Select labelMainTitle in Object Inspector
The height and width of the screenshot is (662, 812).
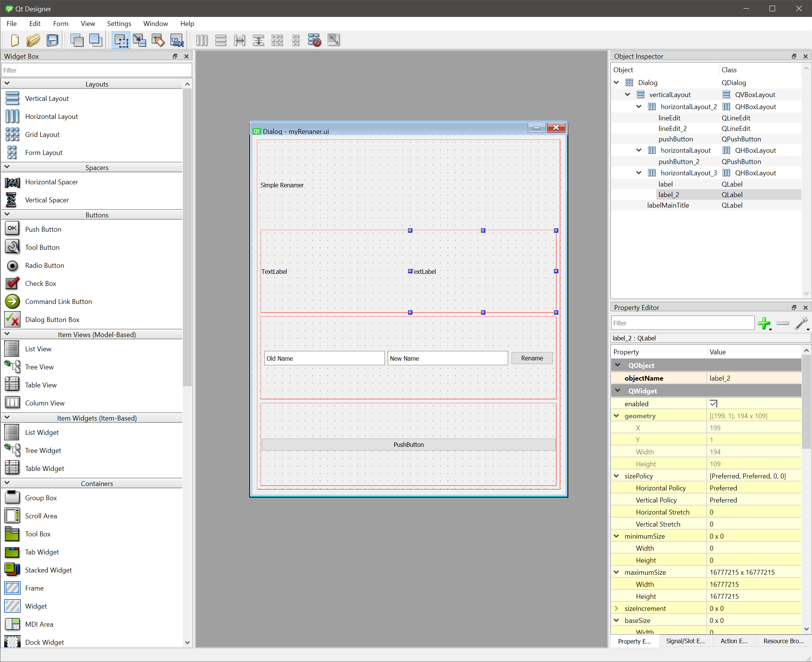coord(668,205)
